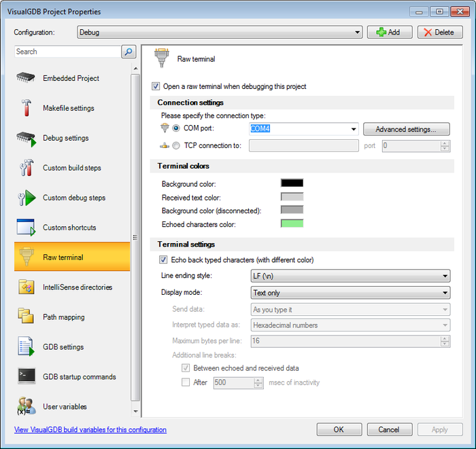
Task: Increase the port number stepper
Action: 445,143
